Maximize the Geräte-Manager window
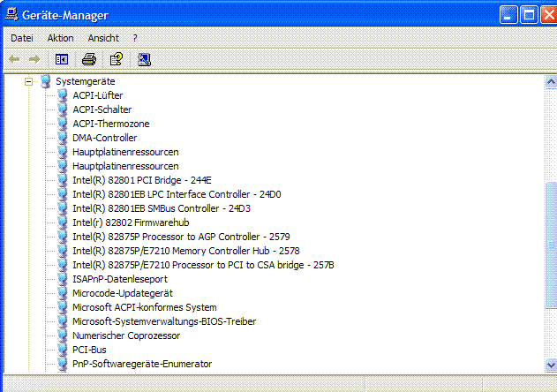Image resolution: width=557 pixels, height=392 pixels. [529, 15]
